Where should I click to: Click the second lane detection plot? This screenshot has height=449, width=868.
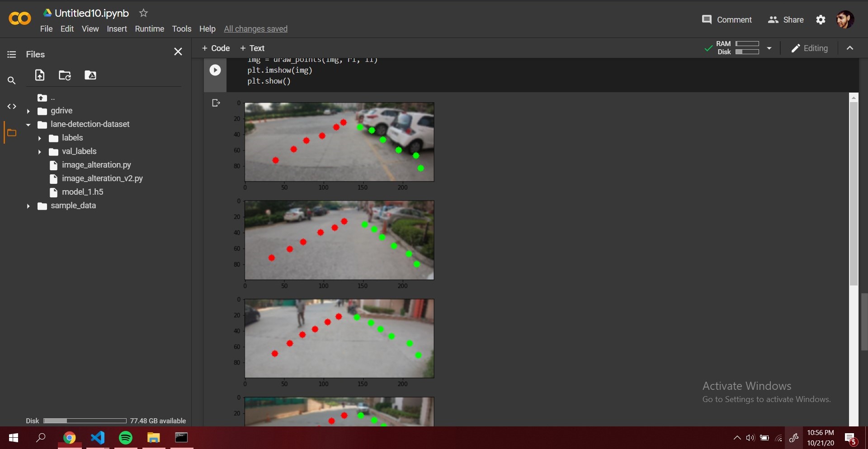(339, 240)
